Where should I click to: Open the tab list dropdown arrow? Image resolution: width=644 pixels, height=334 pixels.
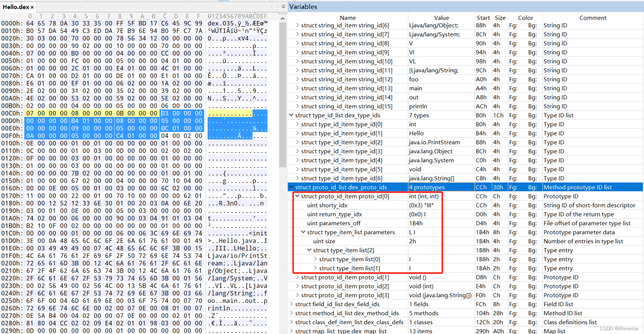coord(283,7)
